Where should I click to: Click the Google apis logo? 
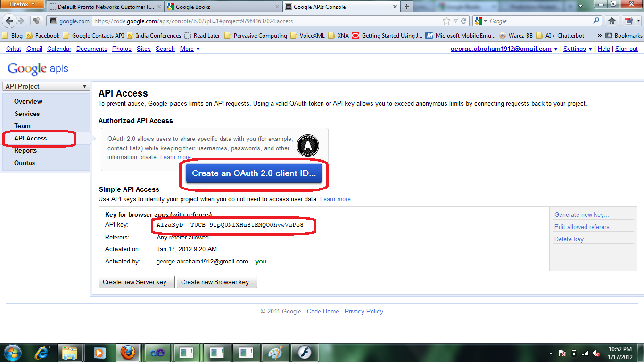coord(38,68)
